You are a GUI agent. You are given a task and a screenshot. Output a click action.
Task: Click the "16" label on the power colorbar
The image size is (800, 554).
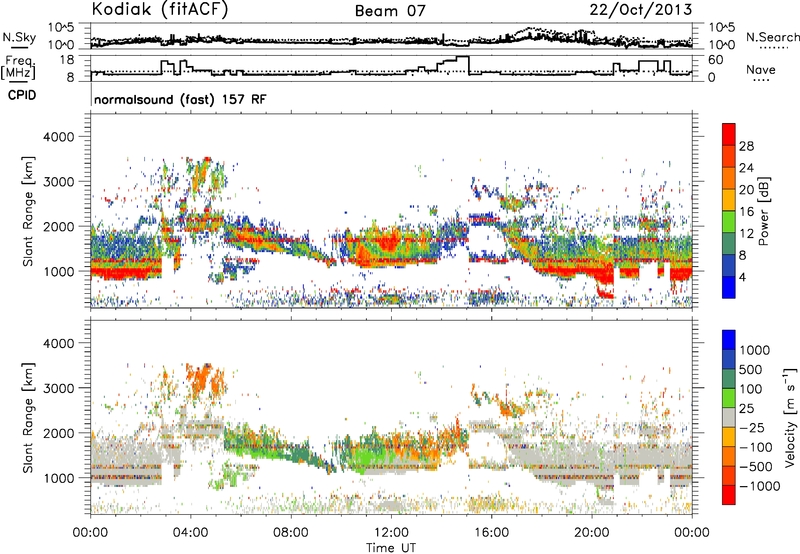(746, 212)
